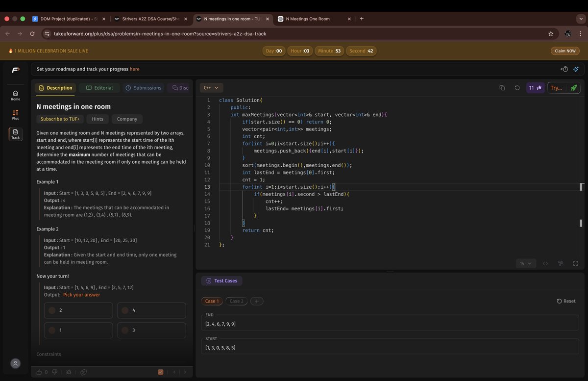Switch to the Description tab
This screenshot has height=381, width=588.
[55, 88]
